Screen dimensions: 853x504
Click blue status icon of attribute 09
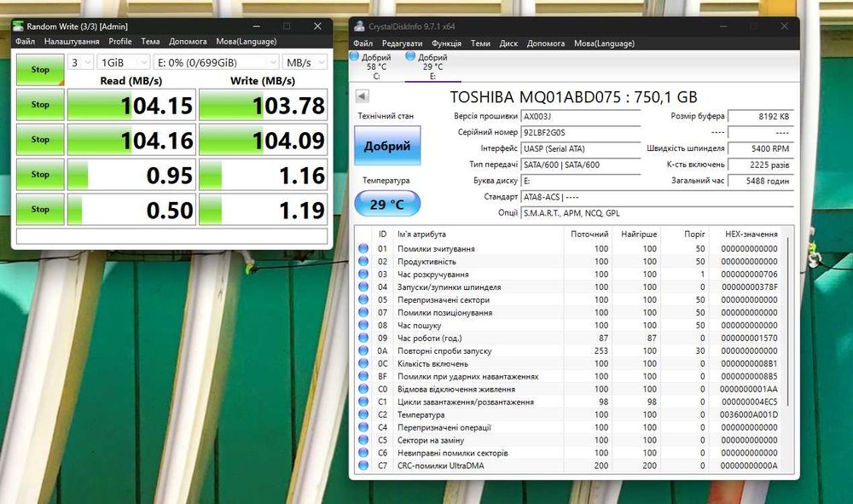coord(363,338)
